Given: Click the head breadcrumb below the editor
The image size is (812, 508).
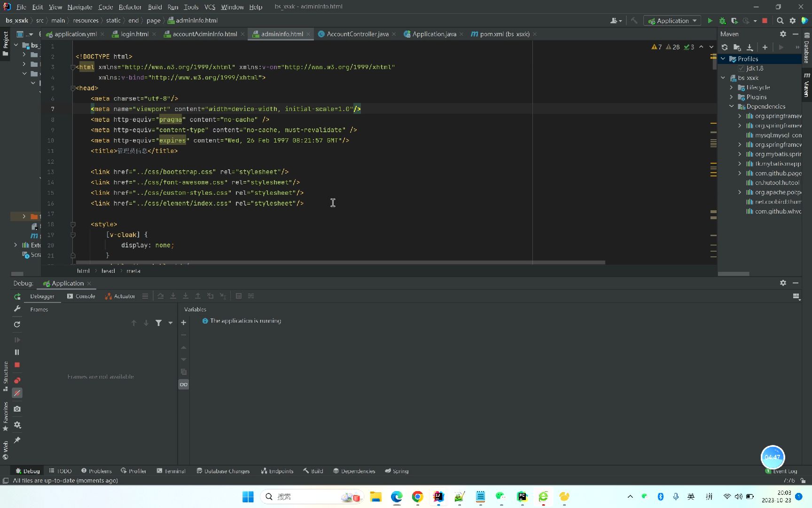Looking at the screenshot, I should (108, 270).
